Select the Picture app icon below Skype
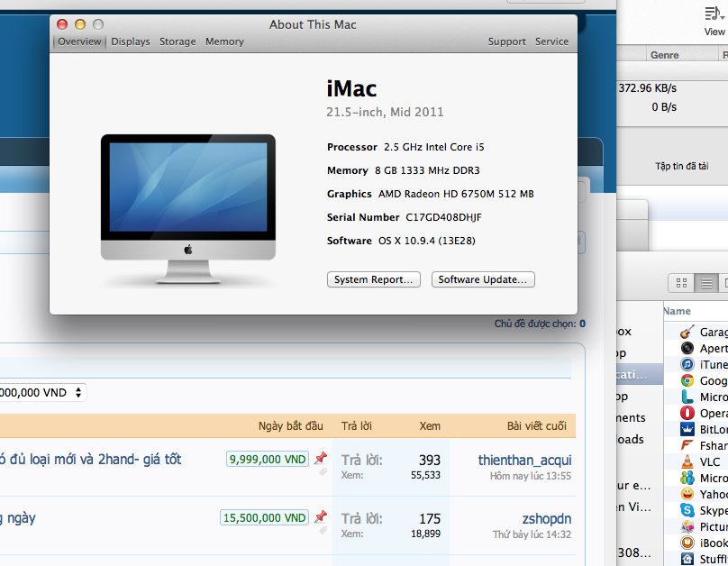The height and width of the screenshot is (566, 728). [687, 527]
